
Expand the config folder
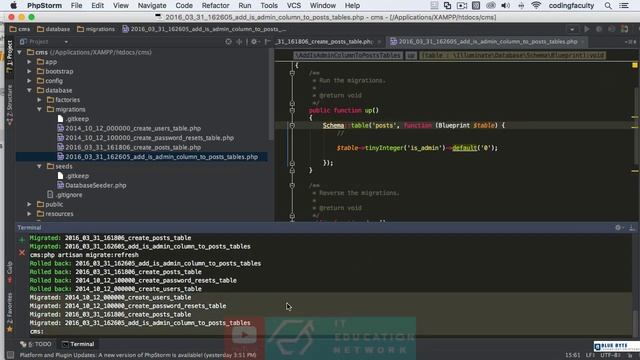[29, 81]
